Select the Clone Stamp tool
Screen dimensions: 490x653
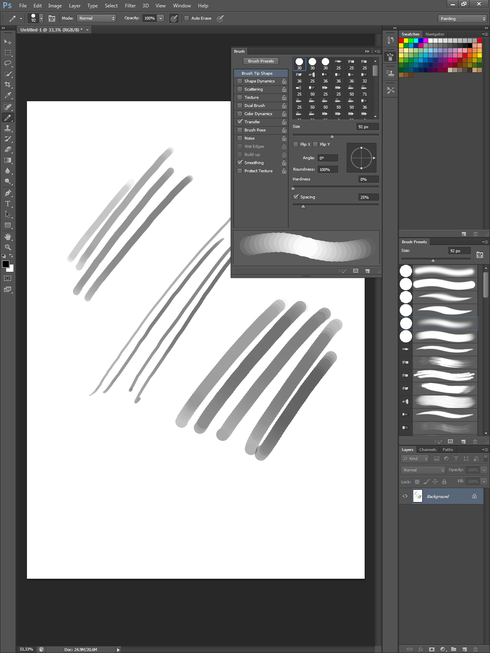pos(7,128)
